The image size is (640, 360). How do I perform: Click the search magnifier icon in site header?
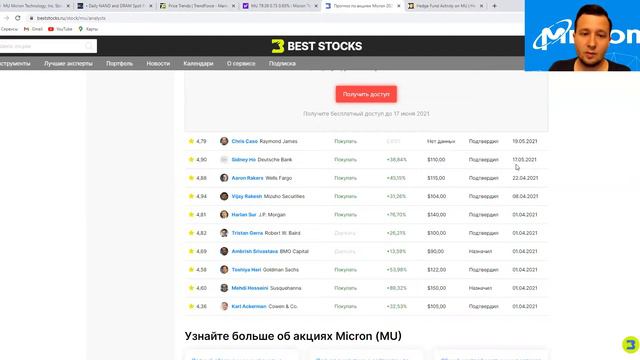pyautogui.click(x=89, y=46)
